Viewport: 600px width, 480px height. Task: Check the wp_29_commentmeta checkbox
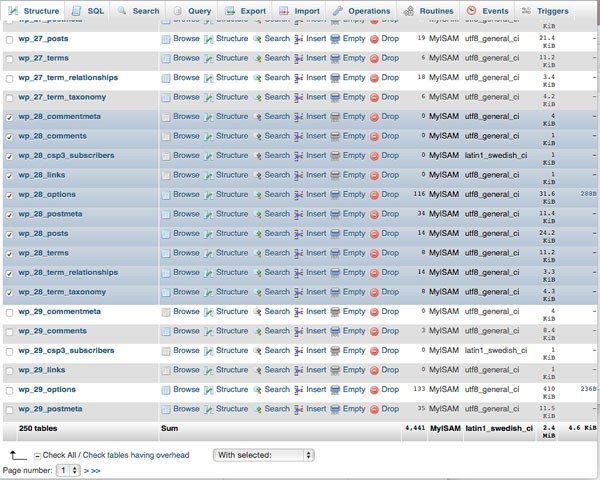[x=10, y=313]
